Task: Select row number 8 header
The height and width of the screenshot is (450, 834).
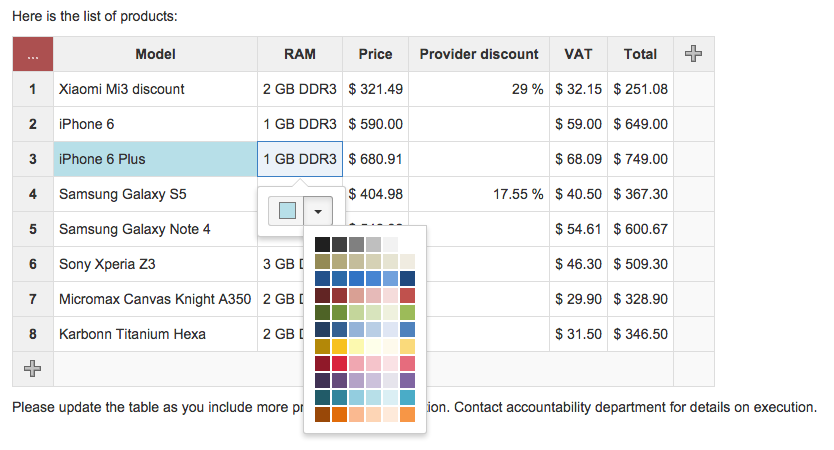Action: click(33, 334)
